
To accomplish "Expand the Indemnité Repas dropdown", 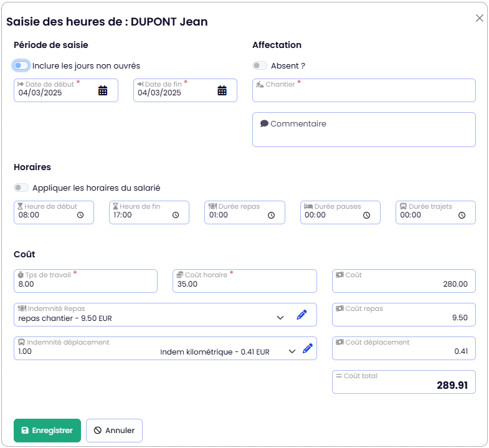I will 280,318.
